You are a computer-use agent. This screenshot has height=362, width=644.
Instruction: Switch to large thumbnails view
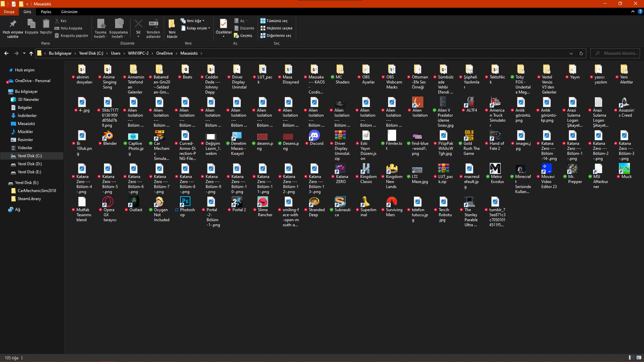[639, 358]
